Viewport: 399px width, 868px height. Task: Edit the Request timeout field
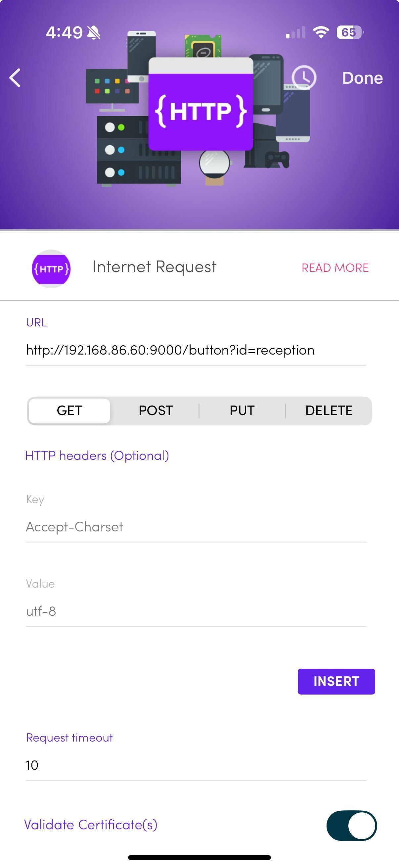click(x=195, y=765)
